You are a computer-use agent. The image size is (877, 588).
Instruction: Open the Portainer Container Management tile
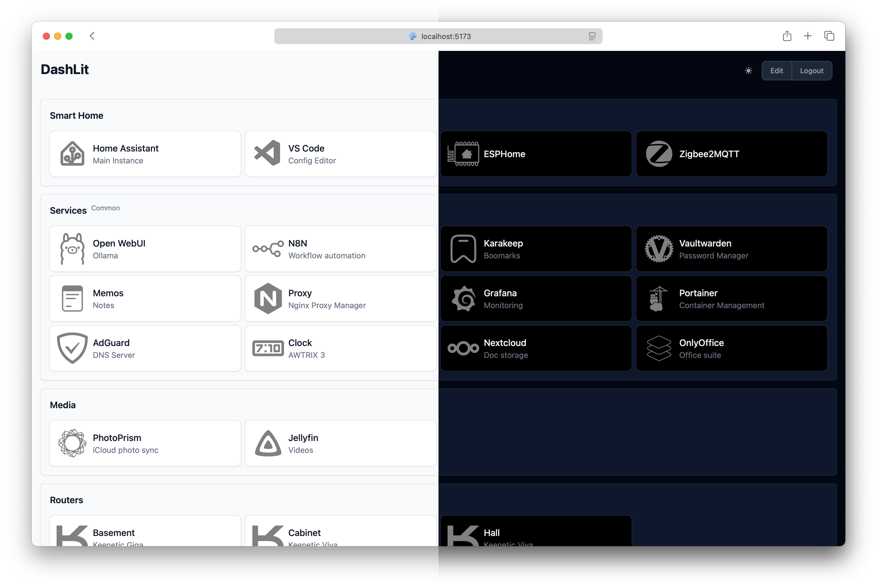(731, 299)
